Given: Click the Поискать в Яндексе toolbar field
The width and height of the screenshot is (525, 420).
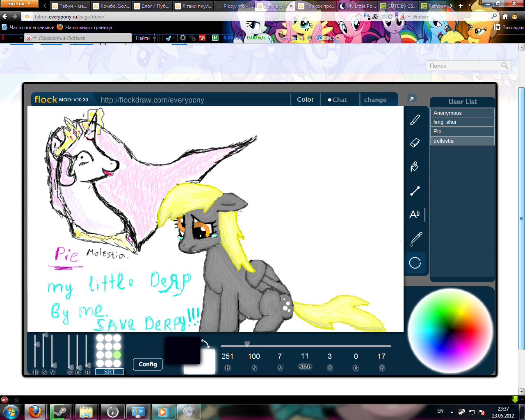Looking at the screenshot, I should coord(78,38).
